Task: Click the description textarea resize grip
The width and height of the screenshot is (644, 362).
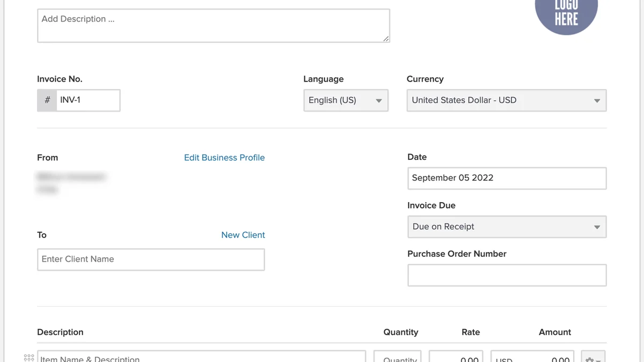Action: [386, 38]
